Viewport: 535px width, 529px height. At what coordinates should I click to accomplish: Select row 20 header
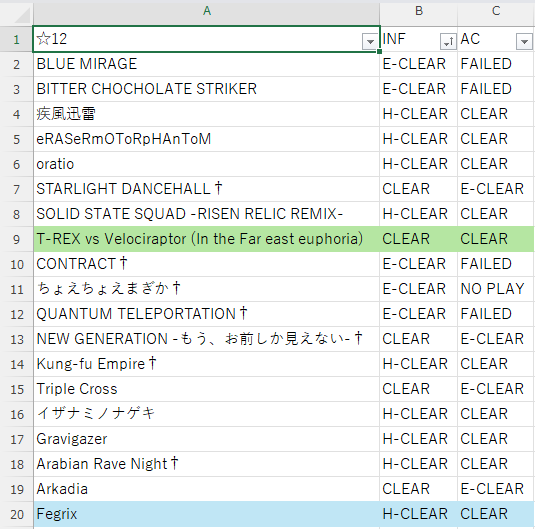16,514
